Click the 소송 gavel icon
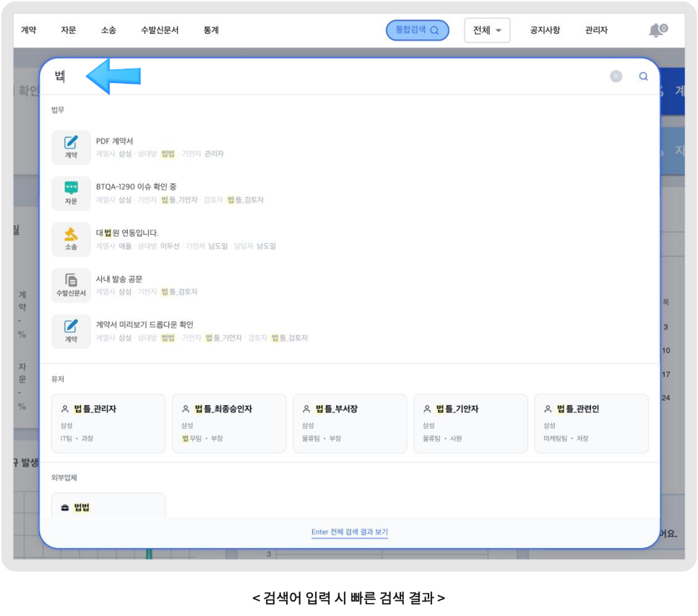 tap(71, 239)
